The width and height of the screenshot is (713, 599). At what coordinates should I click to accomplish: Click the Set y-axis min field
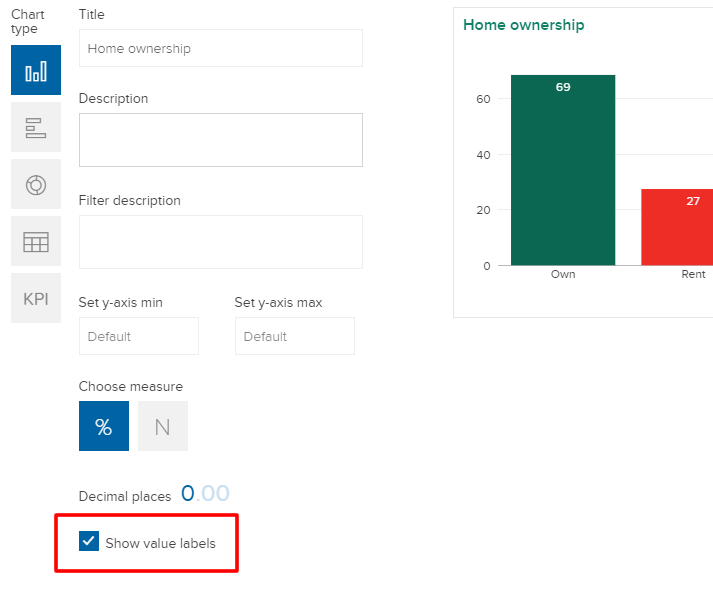tap(138, 336)
